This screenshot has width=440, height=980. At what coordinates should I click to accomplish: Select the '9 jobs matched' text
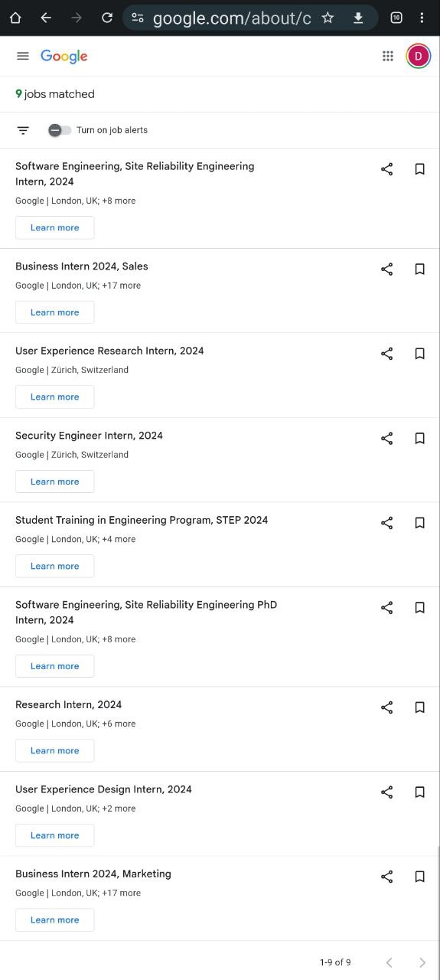(x=55, y=94)
